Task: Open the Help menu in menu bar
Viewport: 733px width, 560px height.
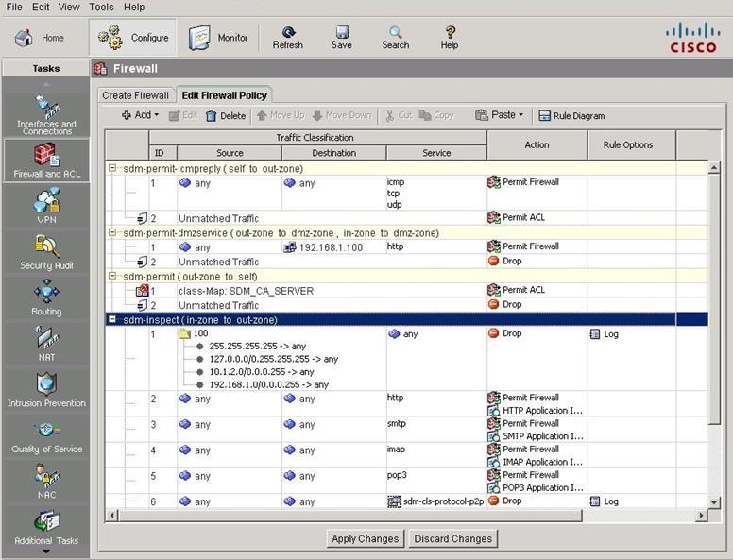Action: tap(134, 7)
